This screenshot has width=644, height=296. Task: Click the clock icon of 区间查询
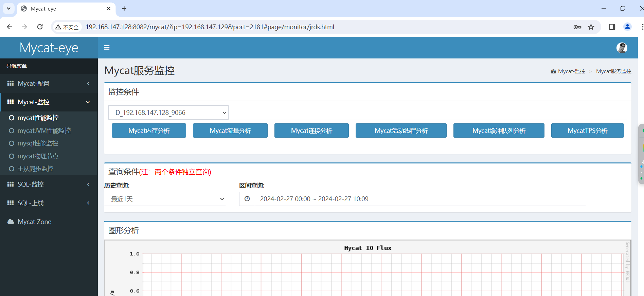[247, 199]
